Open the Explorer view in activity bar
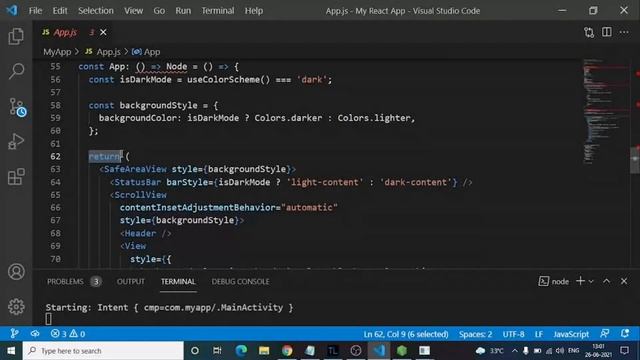 pyautogui.click(x=16, y=36)
